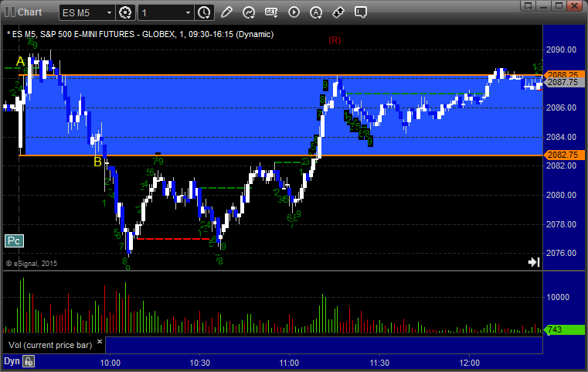Click the red dashed support line
Image resolution: width=588 pixels, height=372 pixels.
pos(173,239)
